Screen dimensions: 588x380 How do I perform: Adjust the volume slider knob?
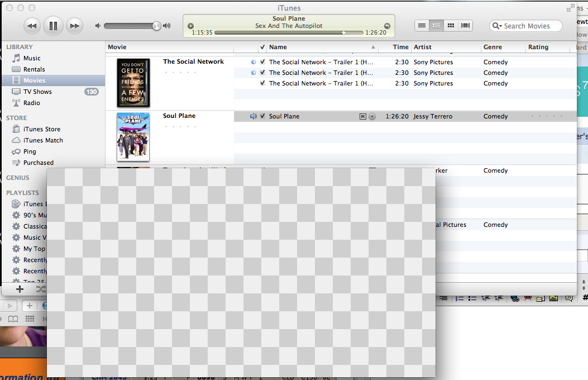pos(156,26)
